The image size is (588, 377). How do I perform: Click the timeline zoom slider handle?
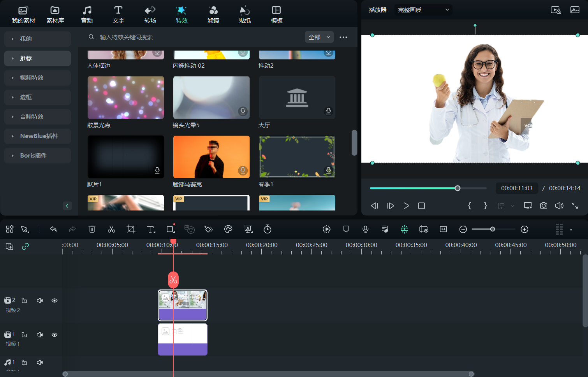493,230
